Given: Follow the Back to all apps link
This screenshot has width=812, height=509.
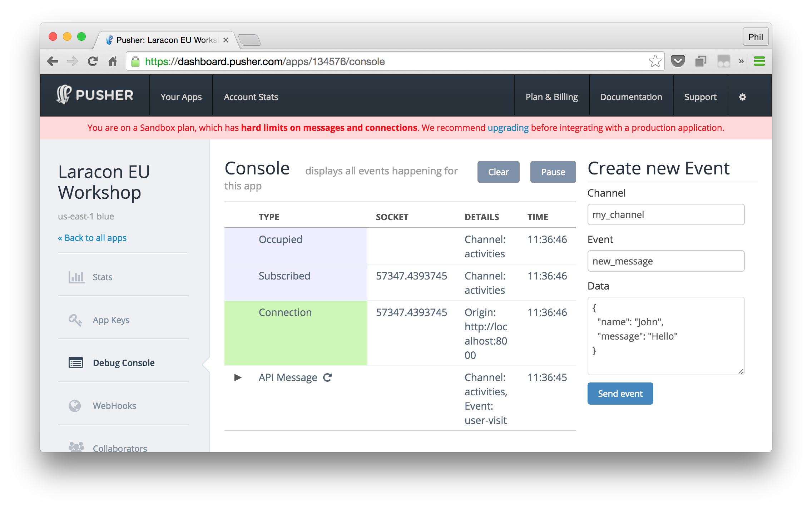Looking at the screenshot, I should tap(92, 238).
